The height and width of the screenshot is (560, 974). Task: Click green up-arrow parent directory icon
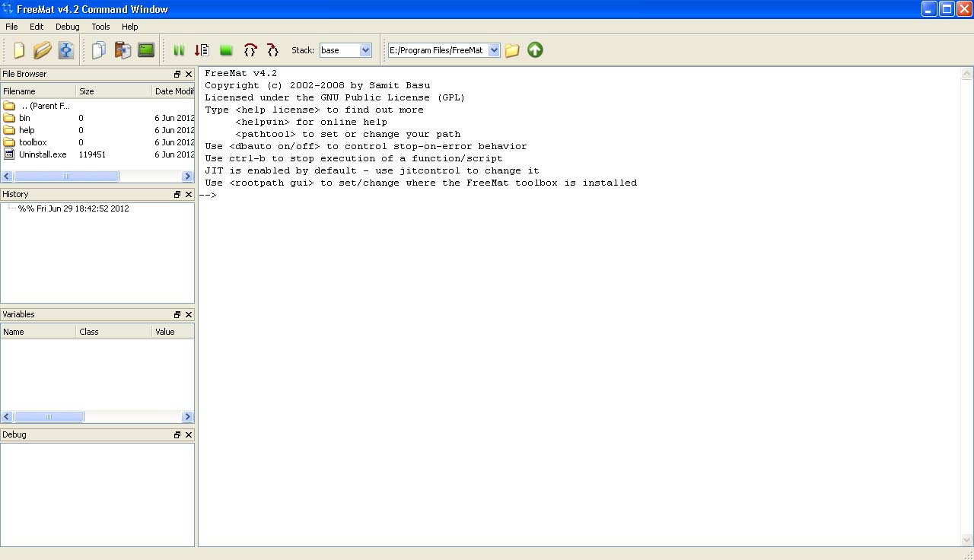tap(535, 50)
